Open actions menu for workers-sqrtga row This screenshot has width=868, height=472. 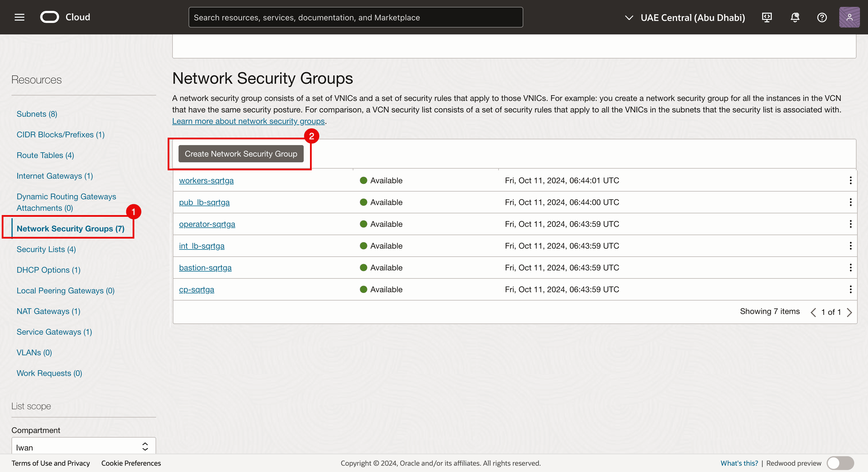[x=850, y=180]
